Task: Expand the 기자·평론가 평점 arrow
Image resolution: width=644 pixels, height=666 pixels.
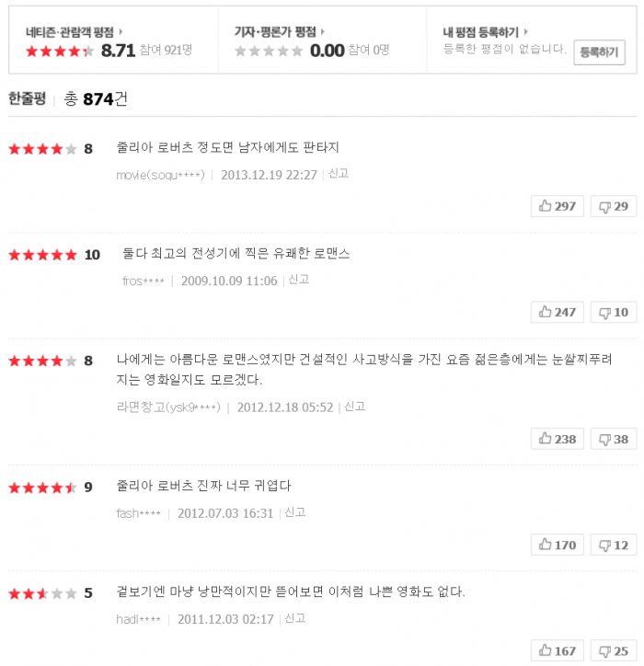Action: (x=323, y=32)
